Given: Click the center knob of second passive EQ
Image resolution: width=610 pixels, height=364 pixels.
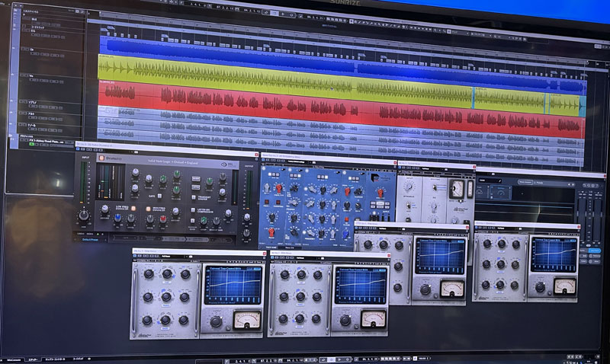Looking at the screenshot, I should pos(300,297).
